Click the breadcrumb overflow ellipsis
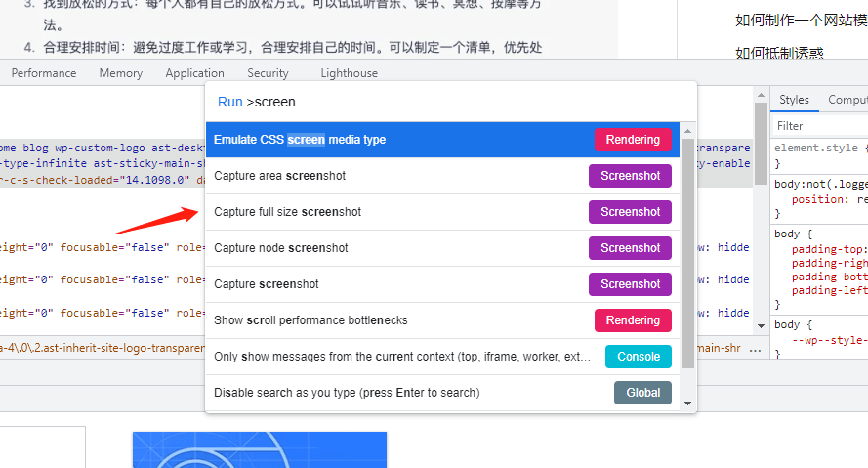The height and width of the screenshot is (468, 868). tap(755, 349)
